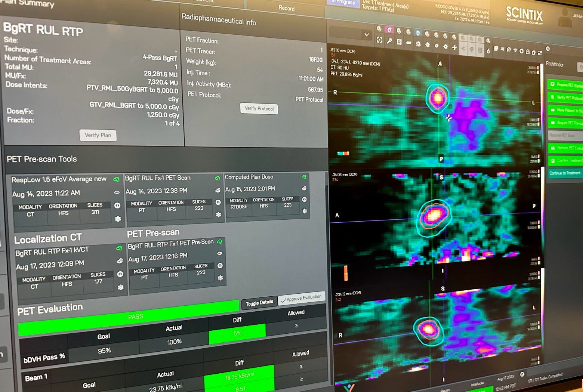Viewport: 583px width, 392px height.
Task: Expand the Pathfinder panel arrow
Action: [x=548, y=49]
